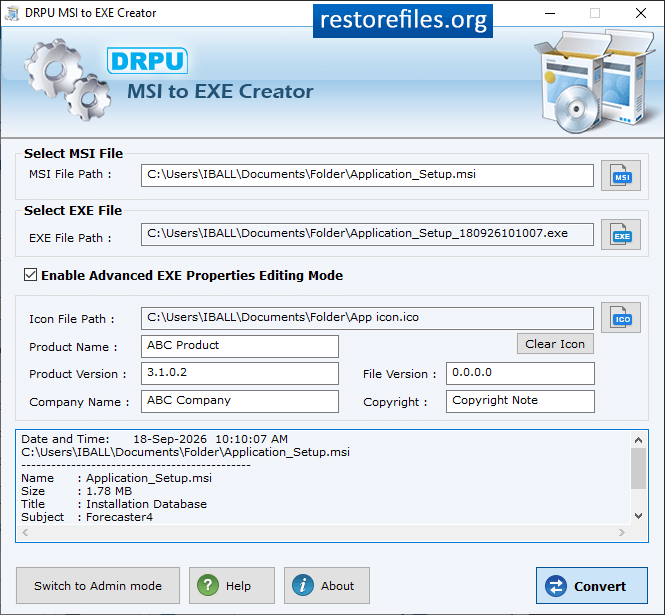Viewport: 665px width, 615px height.
Task: Focus the MSI File Path field
Action: pos(367,175)
